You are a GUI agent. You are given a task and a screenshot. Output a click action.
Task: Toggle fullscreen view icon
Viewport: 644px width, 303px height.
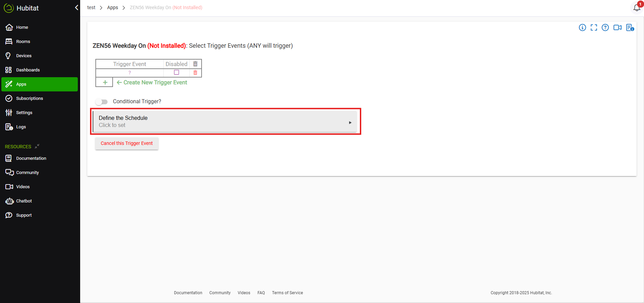(594, 28)
